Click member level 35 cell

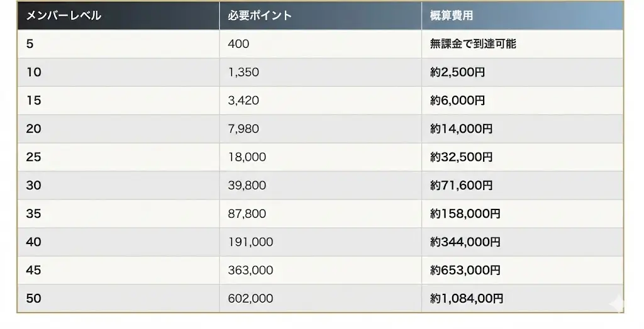[34, 214]
